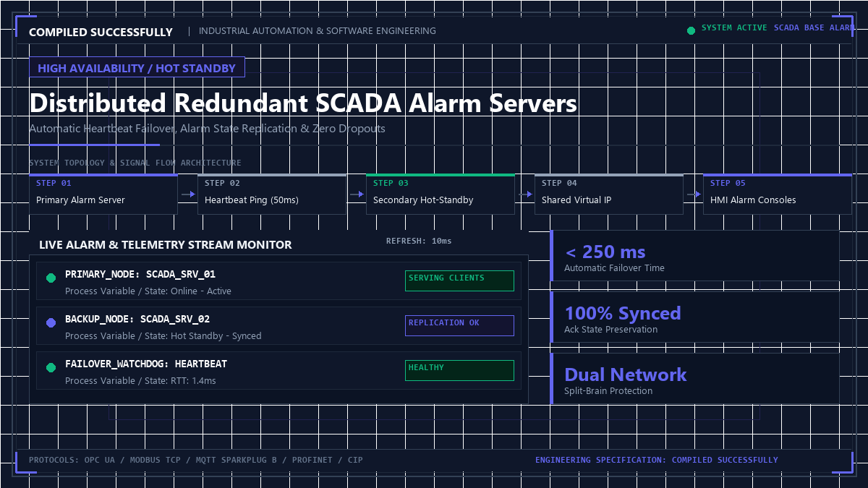868x488 pixels.
Task: Click the REPLICATION OK status badge
Action: [x=459, y=325]
